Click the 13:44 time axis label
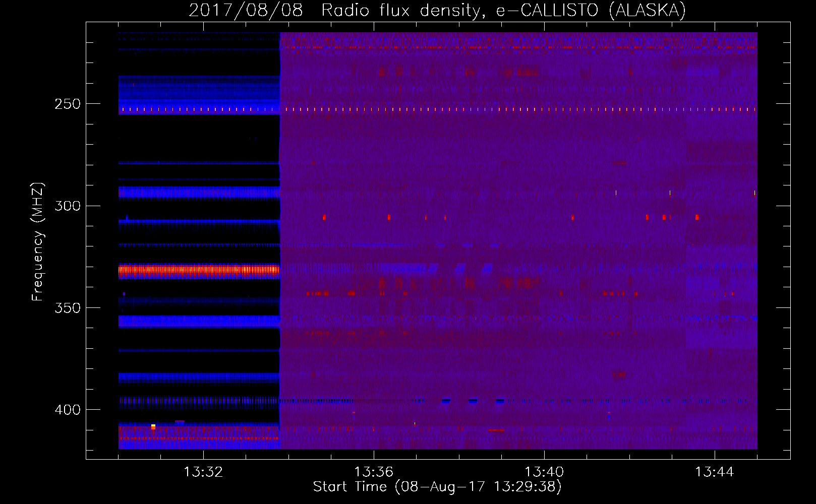Image resolution: width=816 pixels, height=504 pixels. coord(715,472)
